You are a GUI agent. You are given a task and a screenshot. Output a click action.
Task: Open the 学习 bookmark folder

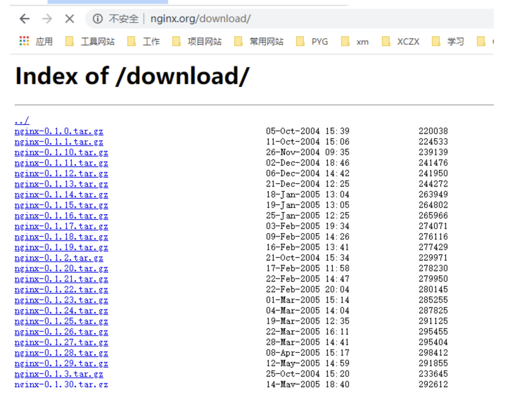(448, 42)
